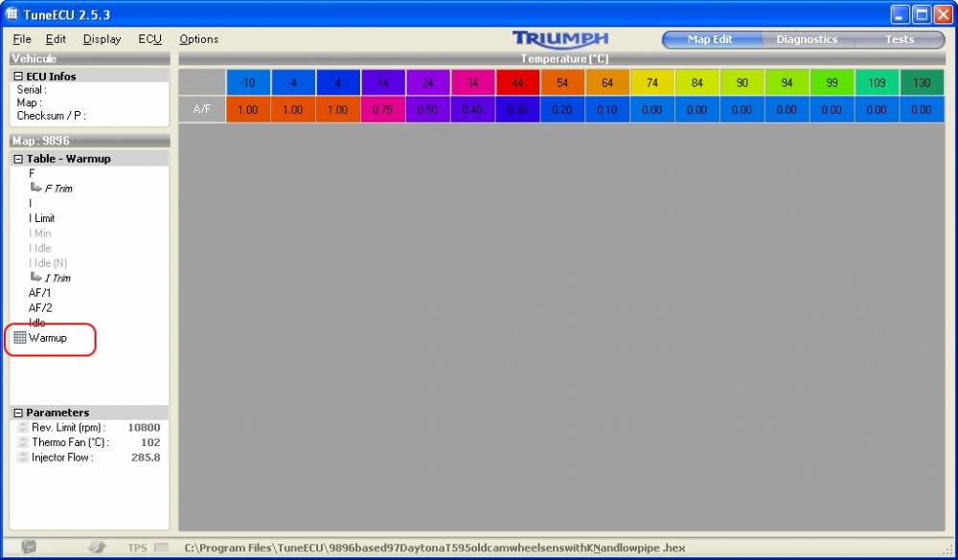Select the 0.20 cell under 54 °C
Viewport: 958px width, 560px height.
[x=562, y=110]
